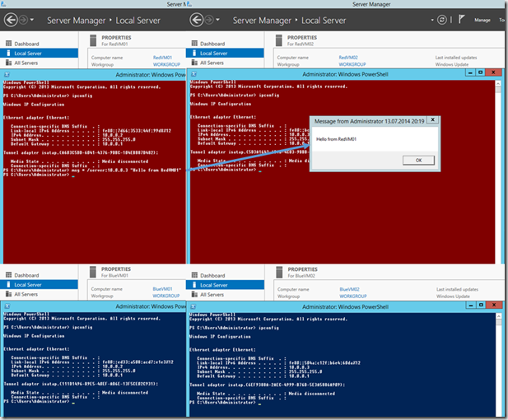Maximize the RedVM02 PowerShell window
Viewport: 508px width, 420px height.
point(481,72)
